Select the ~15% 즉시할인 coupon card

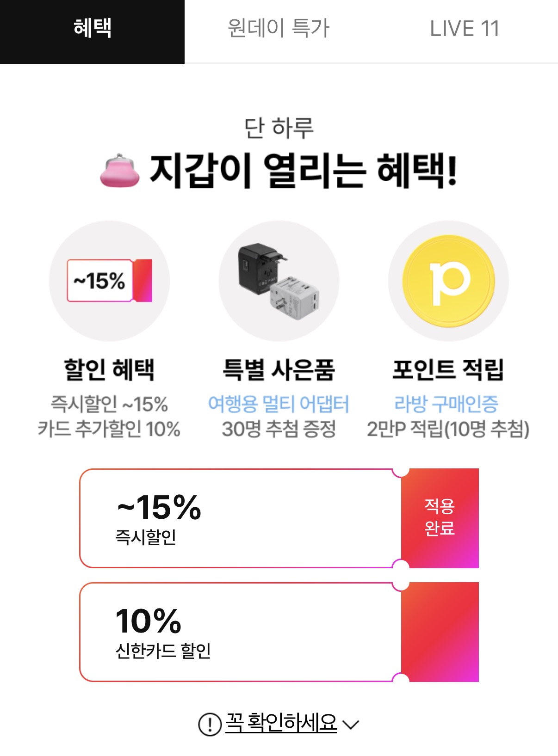point(240,518)
